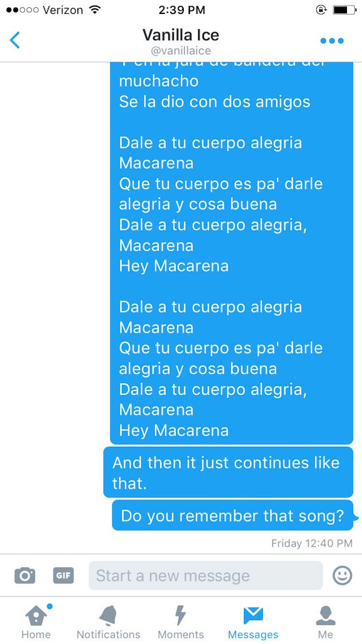Viewport: 362px width, 644px height.
Task: Open the Me profile tab
Action: (325, 621)
